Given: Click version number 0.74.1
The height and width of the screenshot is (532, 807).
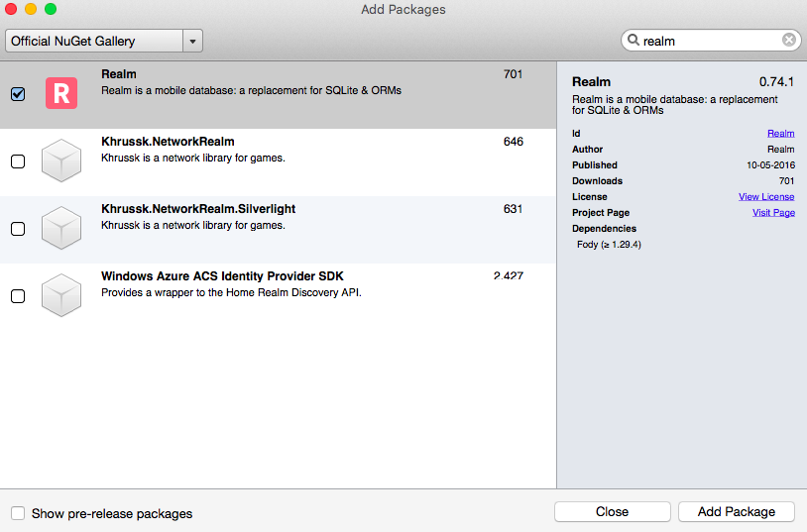Looking at the screenshot, I should click(776, 82).
